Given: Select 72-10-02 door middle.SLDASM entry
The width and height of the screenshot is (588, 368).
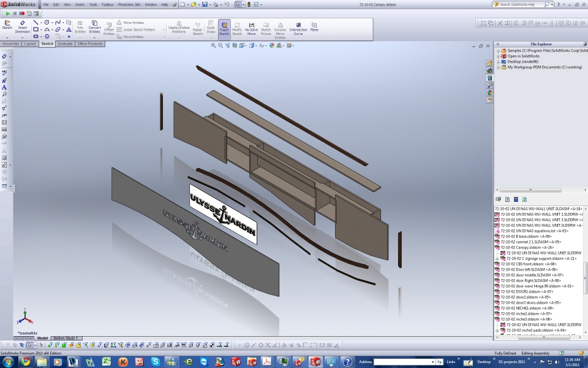Looking at the screenshot, I should 530,275.
